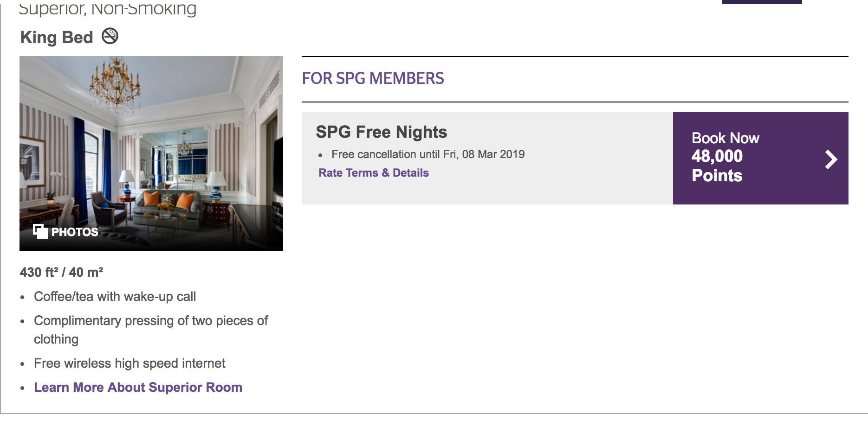Click the Superior, Non-Smoking room title
This screenshot has width=868, height=421.
[108, 8]
